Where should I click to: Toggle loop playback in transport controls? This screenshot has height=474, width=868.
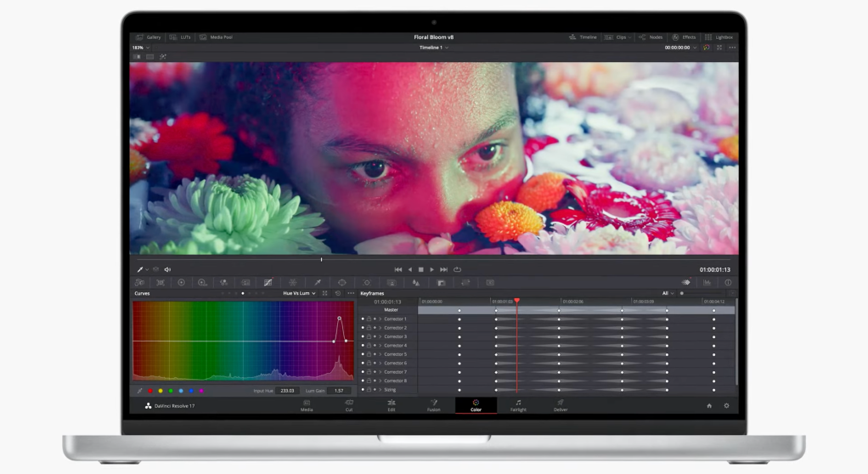[x=457, y=269]
